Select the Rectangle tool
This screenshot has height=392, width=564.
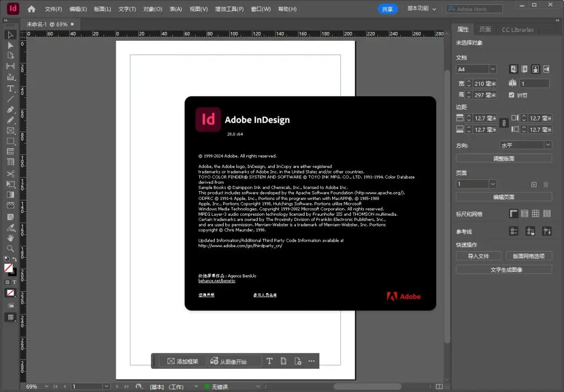(x=10, y=141)
